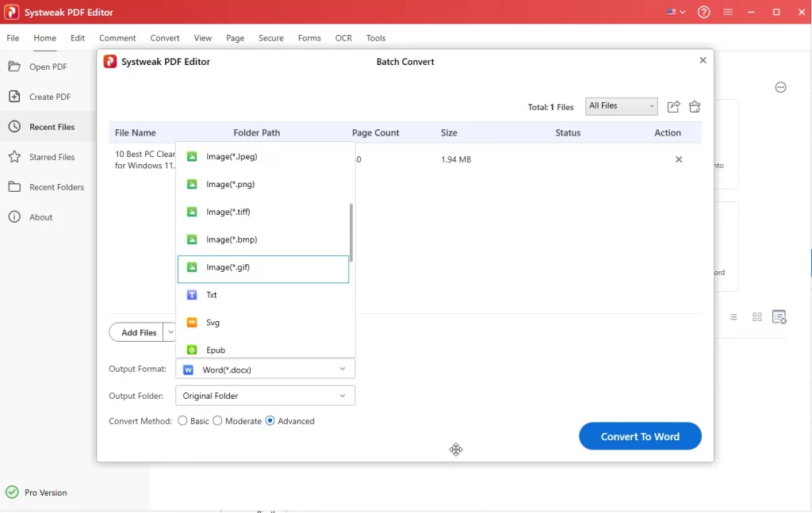Click the Total: 1 Files label
Screen dimensions: 812x513
coord(550,107)
